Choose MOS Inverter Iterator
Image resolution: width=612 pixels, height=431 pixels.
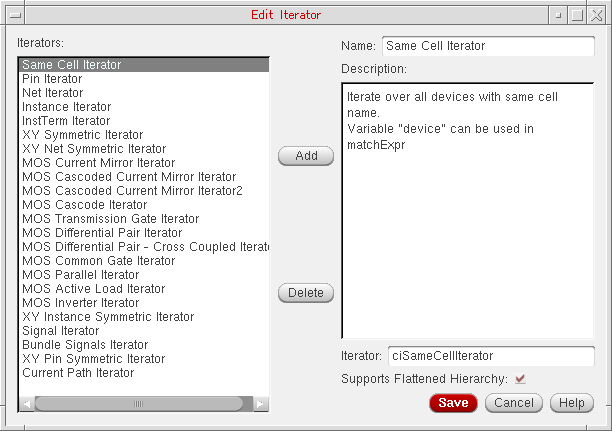pyautogui.click(x=144, y=303)
